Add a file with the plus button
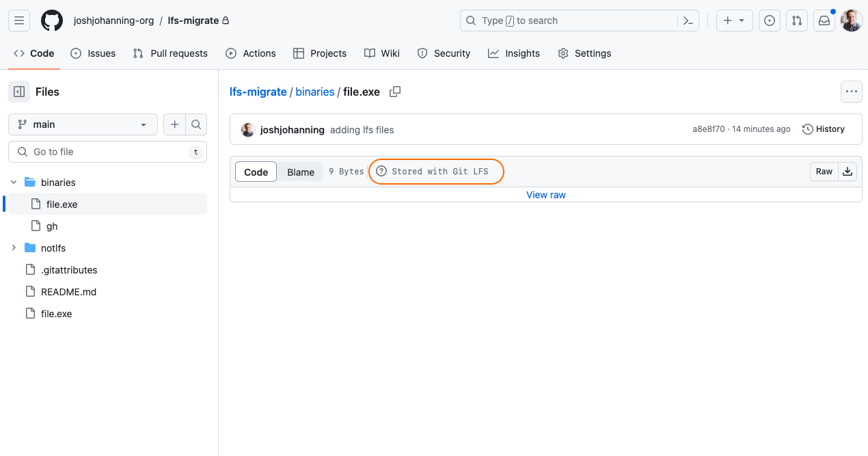This screenshot has width=868, height=456. [175, 124]
